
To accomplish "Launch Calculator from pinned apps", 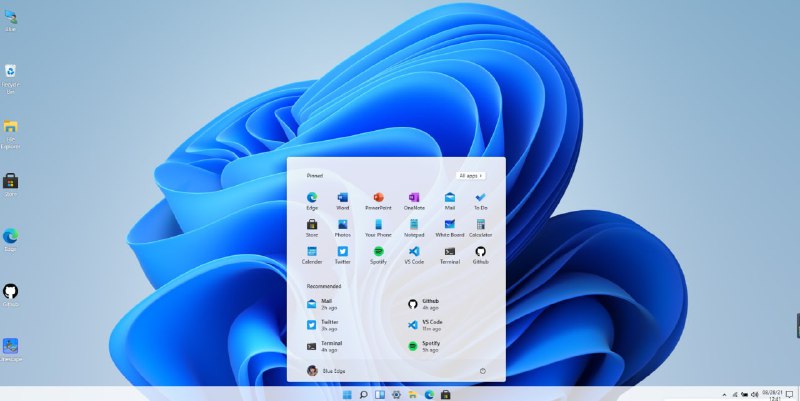I will click(480, 228).
